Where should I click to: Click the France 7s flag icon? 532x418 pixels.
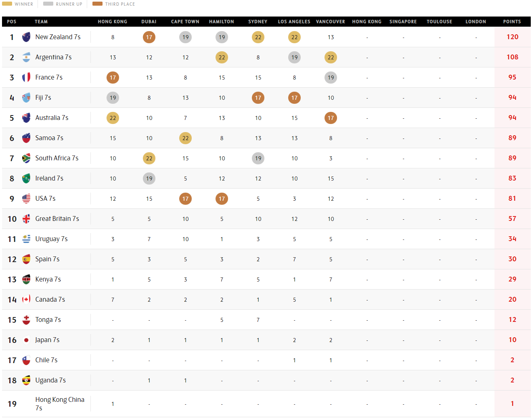coord(26,78)
